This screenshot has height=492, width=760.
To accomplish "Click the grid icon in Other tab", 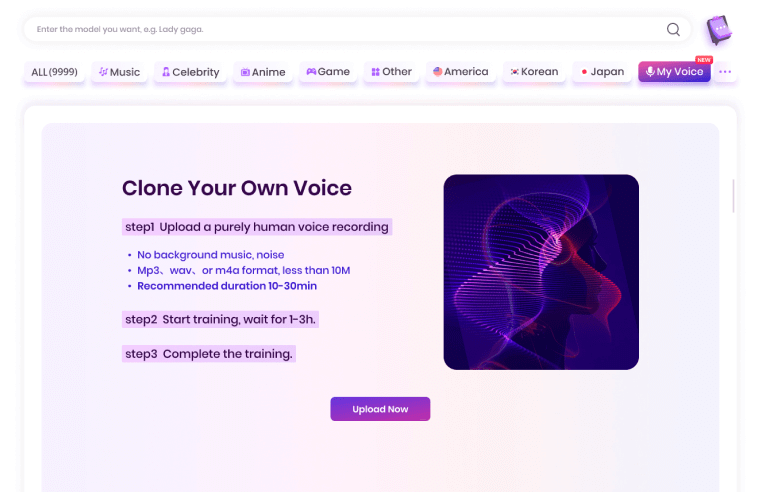I will (x=375, y=72).
